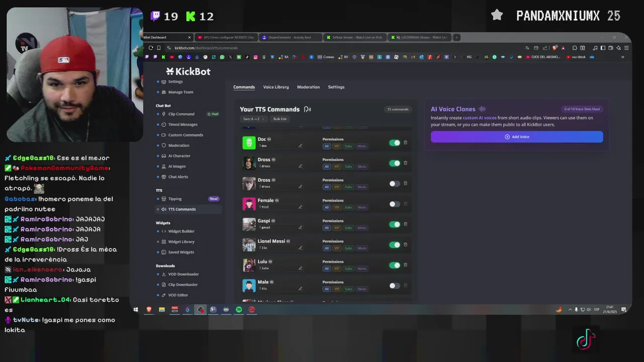Enable the Male TTS command toggle

click(x=395, y=286)
